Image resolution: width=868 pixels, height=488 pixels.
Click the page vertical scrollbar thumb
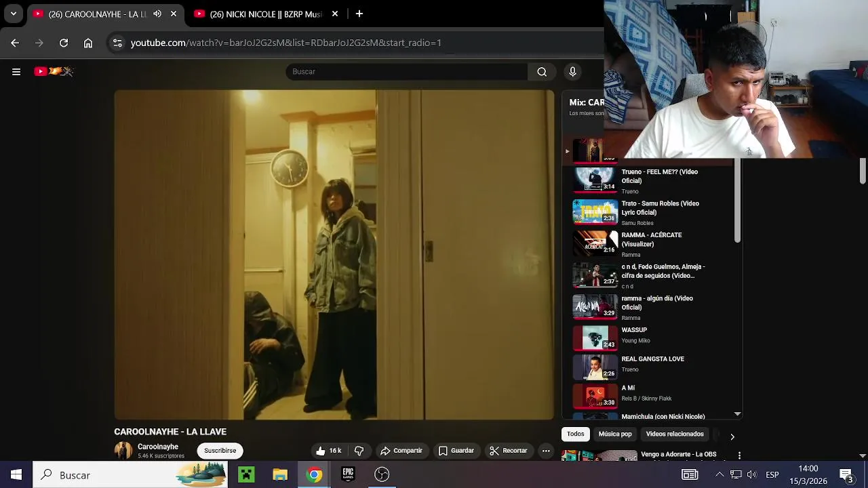tap(863, 171)
